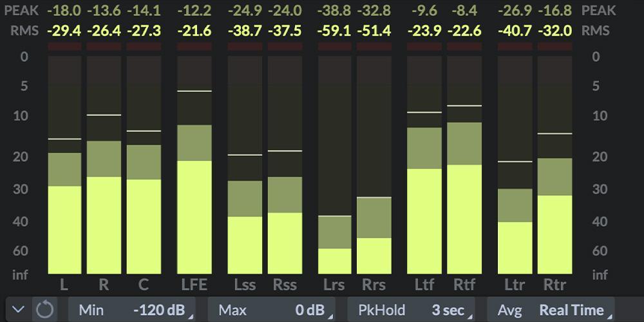Click the Rtf channel meter bar

465,193
